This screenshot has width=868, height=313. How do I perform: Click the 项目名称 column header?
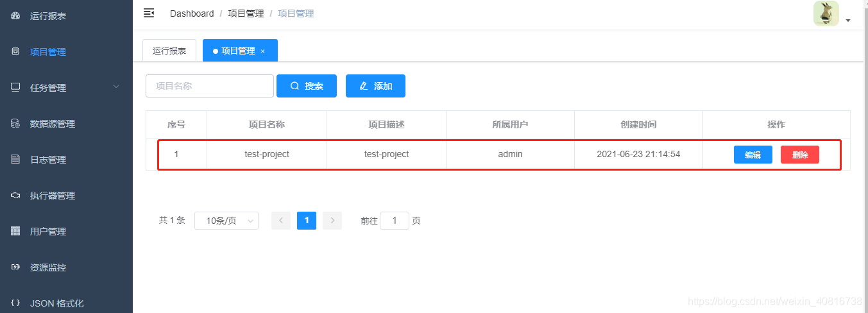267,124
